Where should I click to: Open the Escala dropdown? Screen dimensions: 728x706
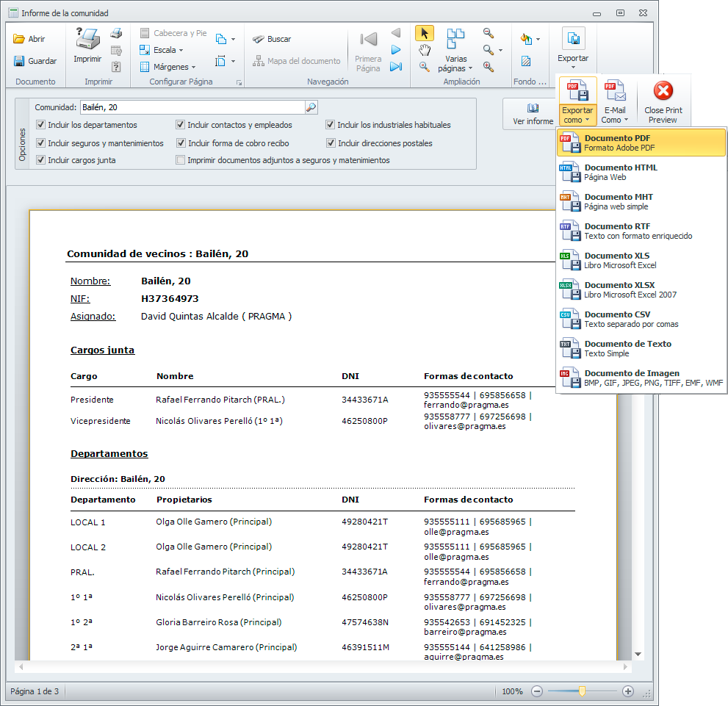coord(165,50)
